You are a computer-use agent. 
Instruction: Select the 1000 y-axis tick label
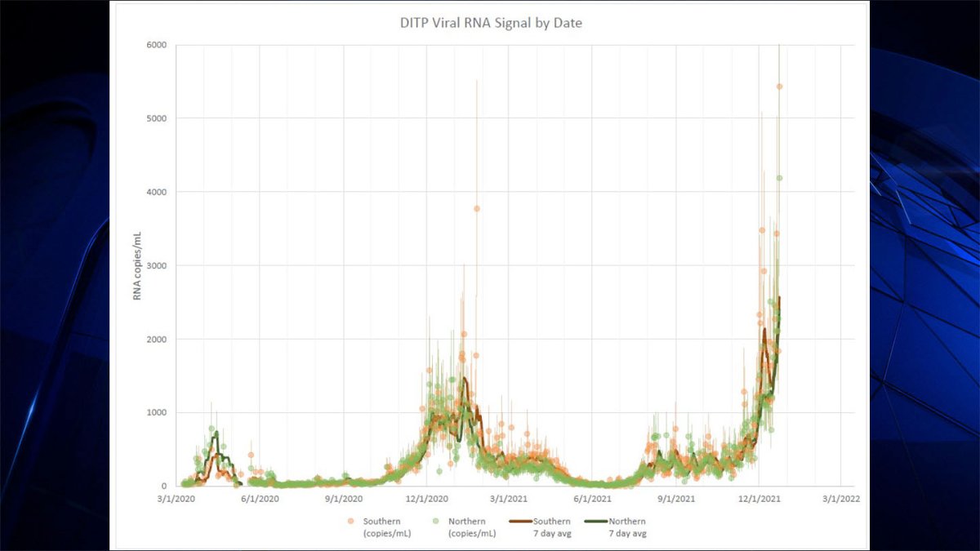156,412
